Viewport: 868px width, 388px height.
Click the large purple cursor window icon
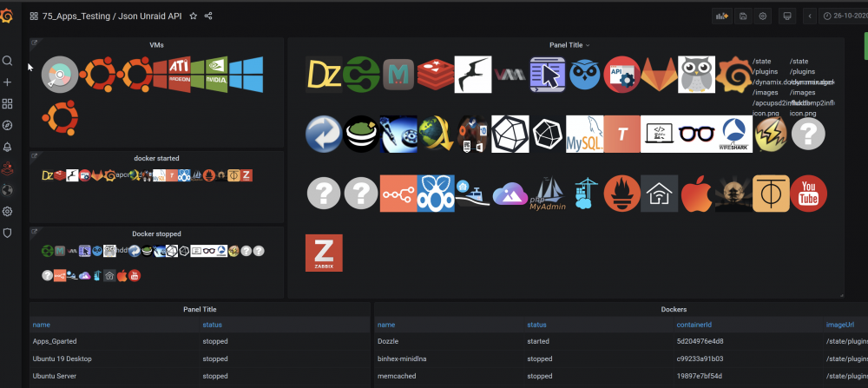point(548,74)
